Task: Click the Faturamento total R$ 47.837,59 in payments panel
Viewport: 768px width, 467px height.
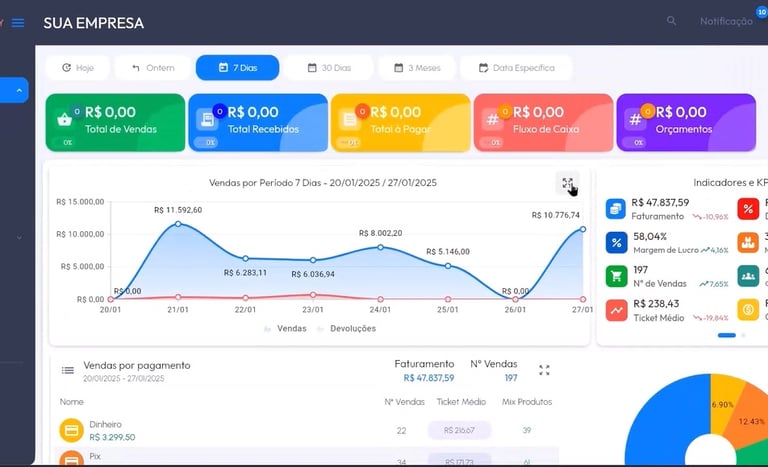Action: pos(429,378)
